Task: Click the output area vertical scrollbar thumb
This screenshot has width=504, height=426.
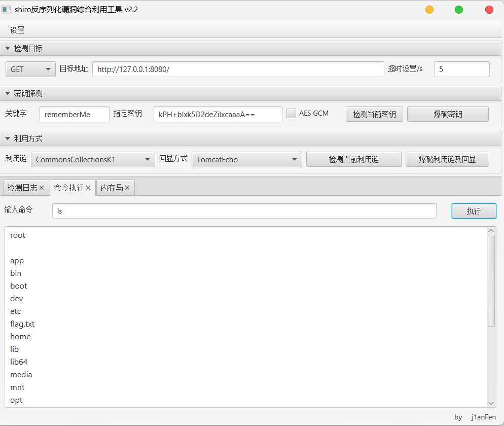Action: click(x=491, y=280)
